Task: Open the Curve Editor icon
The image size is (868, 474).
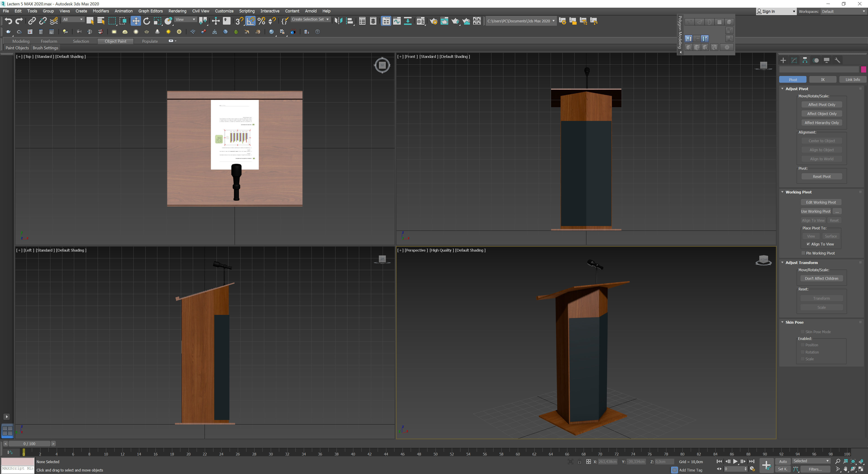Action: 397,21
